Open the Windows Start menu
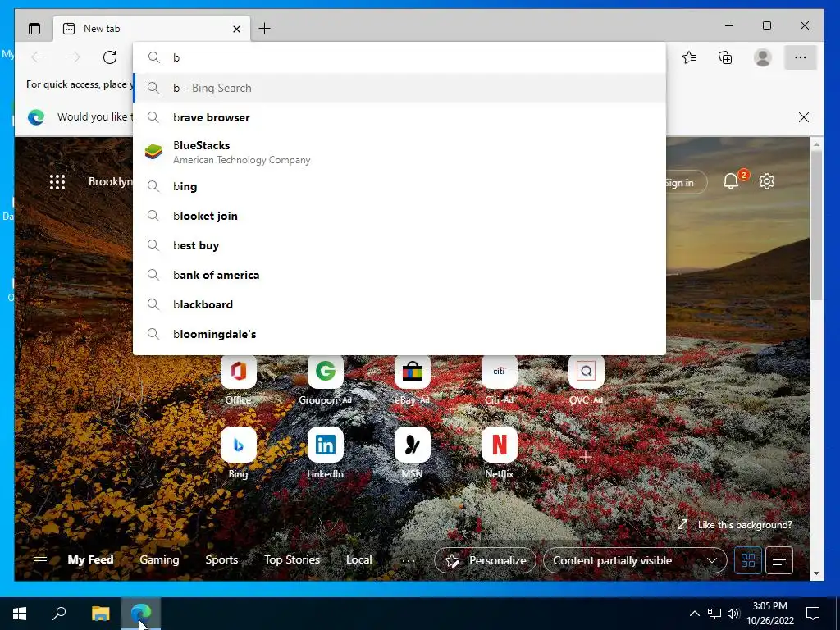 tap(20, 614)
